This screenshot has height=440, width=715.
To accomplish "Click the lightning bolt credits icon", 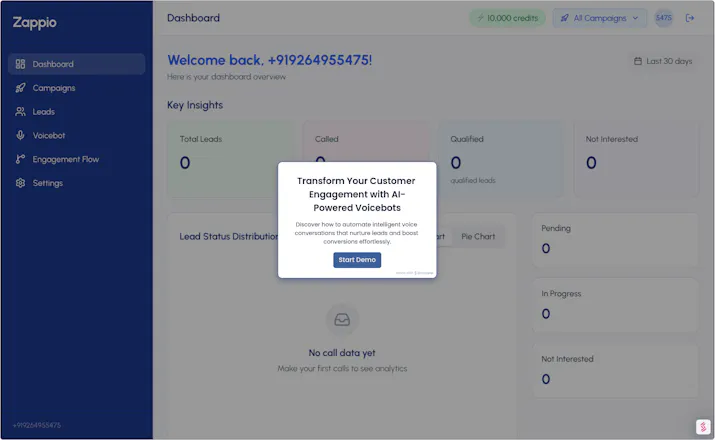I will pyautogui.click(x=480, y=18).
